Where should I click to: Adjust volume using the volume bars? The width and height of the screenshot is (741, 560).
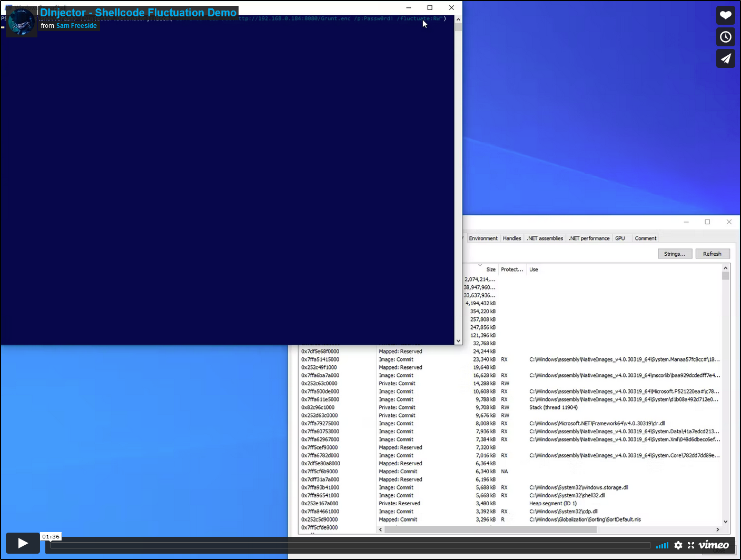click(662, 546)
